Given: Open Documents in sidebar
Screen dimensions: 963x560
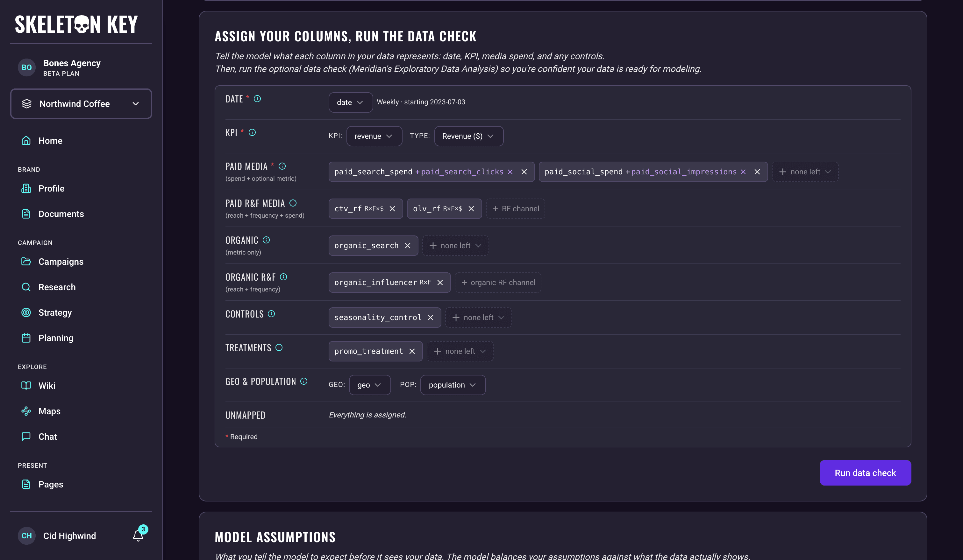Looking at the screenshot, I should tap(61, 214).
